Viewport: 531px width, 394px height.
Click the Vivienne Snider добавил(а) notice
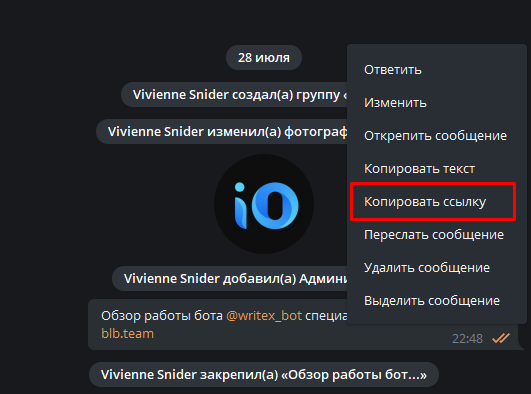click(x=230, y=278)
